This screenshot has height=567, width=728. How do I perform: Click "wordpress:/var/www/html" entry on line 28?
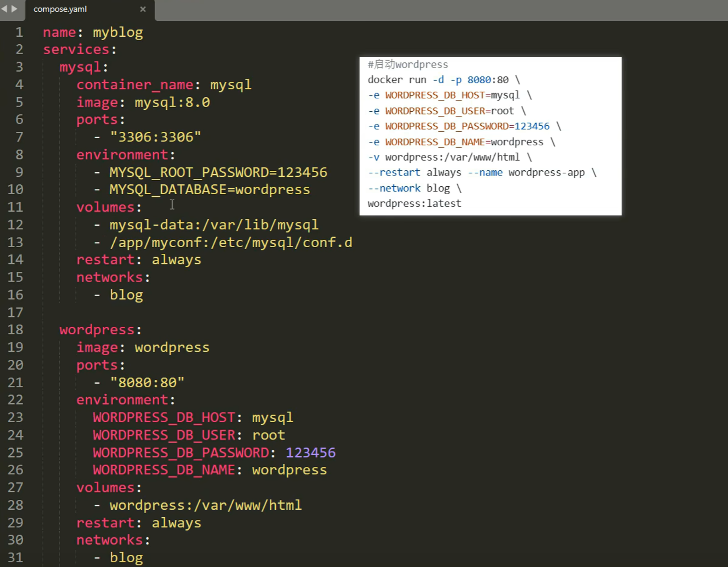pos(206,505)
